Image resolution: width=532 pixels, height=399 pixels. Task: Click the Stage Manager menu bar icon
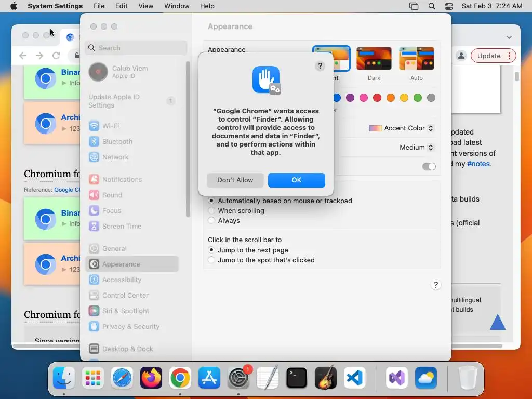tap(414, 6)
